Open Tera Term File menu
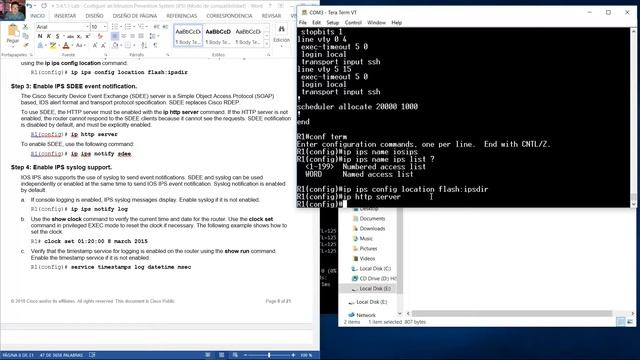The image size is (640, 360). pos(303,22)
